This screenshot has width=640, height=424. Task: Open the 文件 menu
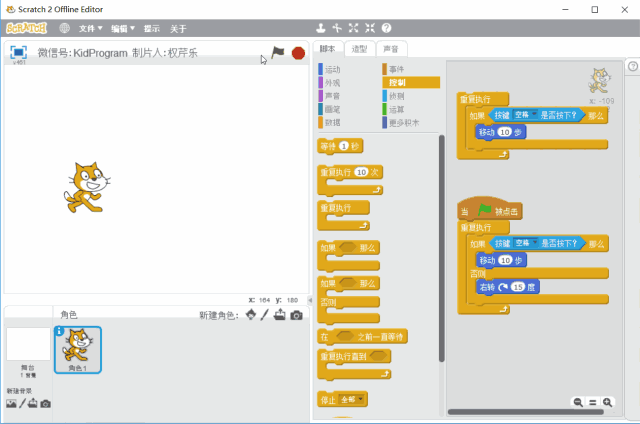click(x=90, y=29)
